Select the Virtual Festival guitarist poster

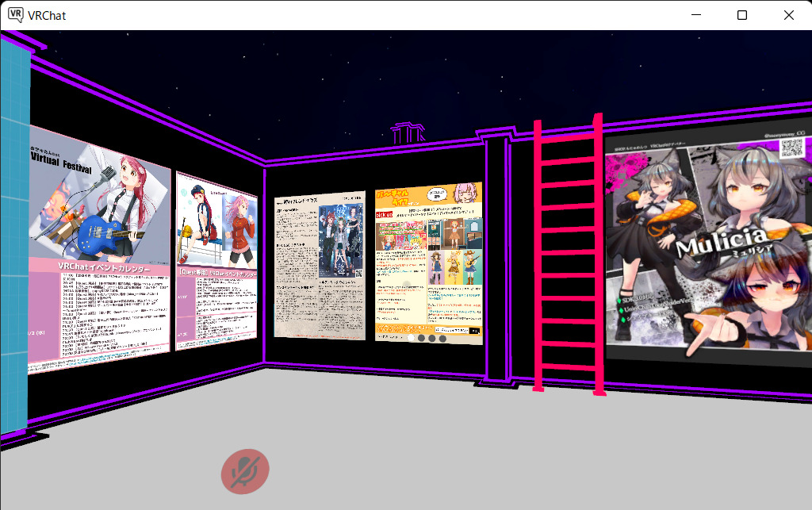pos(98,248)
